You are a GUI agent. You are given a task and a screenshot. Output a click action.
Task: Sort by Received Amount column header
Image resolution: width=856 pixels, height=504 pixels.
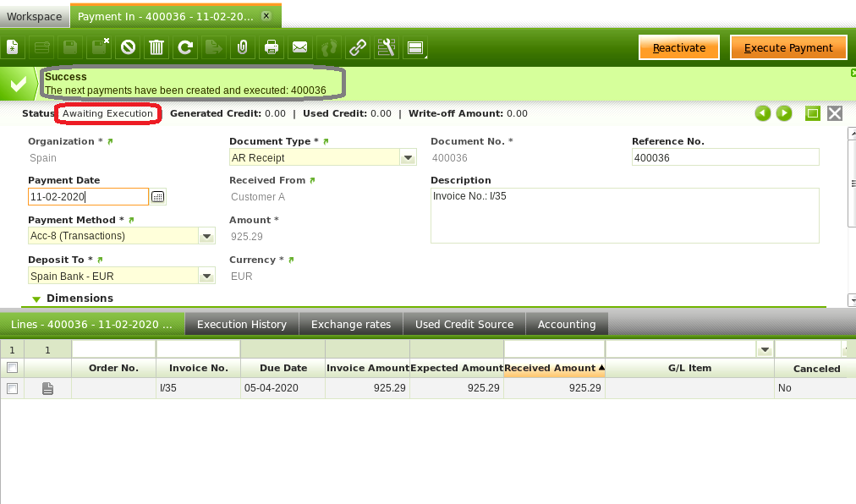(554, 368)
